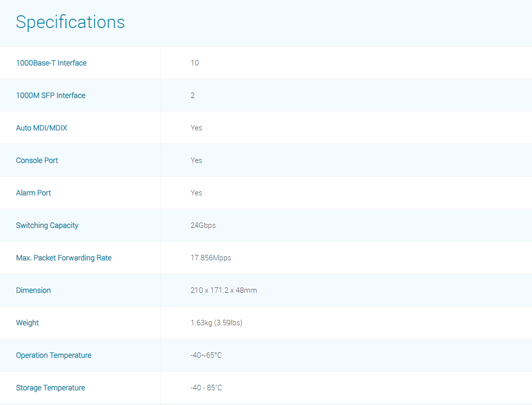Viewport: 532px width, 405px height.
Task: Click the 24Gbps switching capacity value
Action: 203,225
